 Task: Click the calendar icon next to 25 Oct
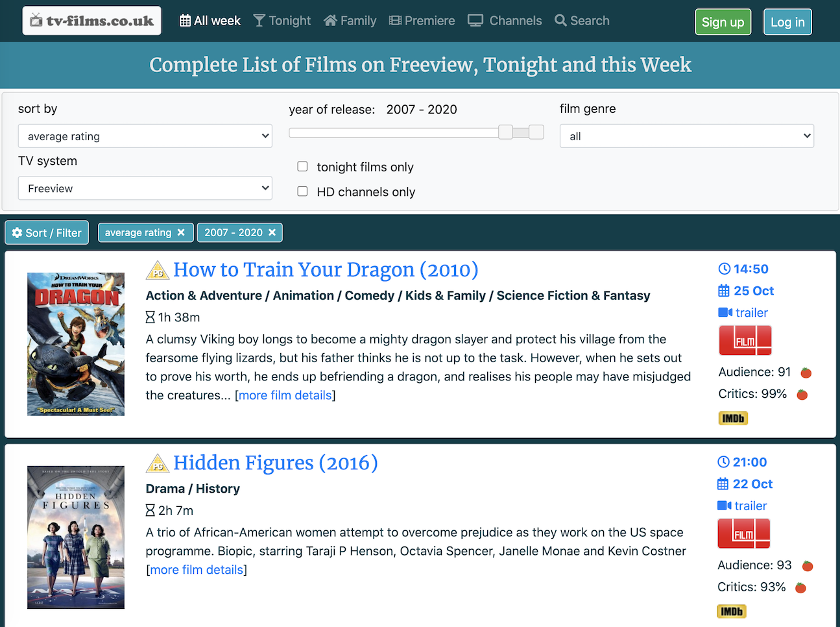point(723,291)
